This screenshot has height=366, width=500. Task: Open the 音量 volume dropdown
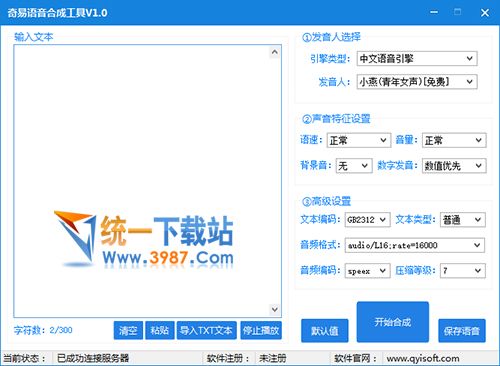454,140
